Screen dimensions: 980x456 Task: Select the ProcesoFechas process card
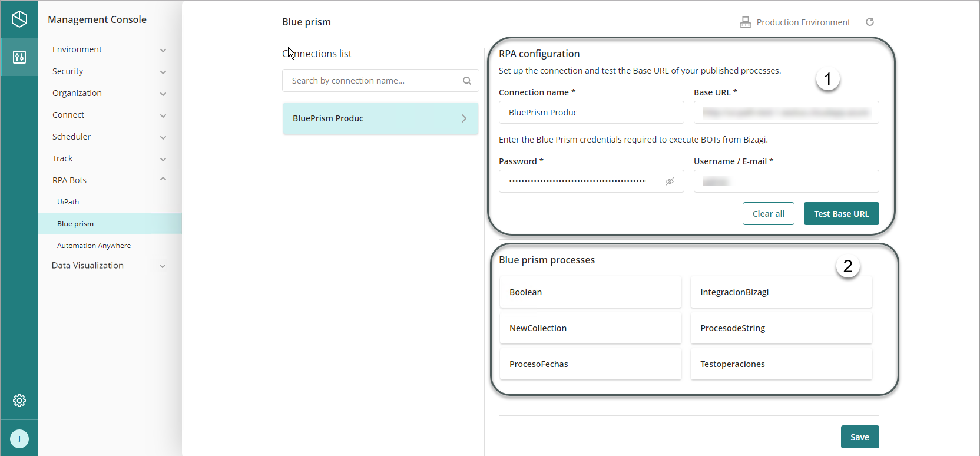click(591, 364)
